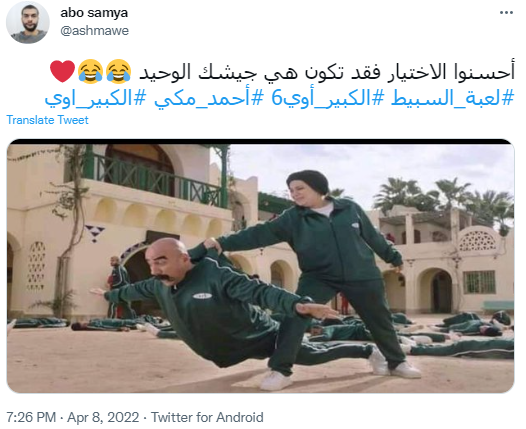This screenshot has height=429, width=526.
Task: Click the green balcony railing in the photo
Action: pyautogui.click(x=153, y=179)
